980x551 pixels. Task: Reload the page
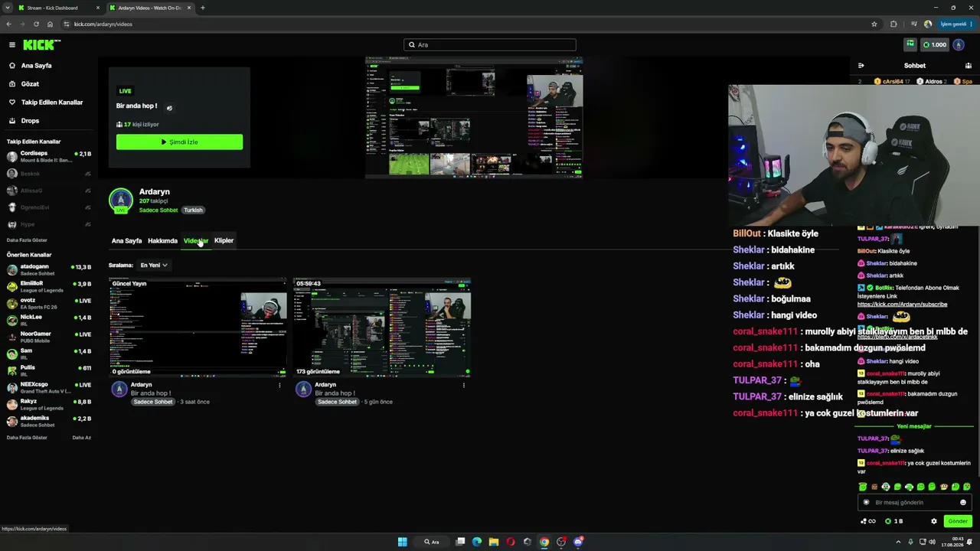click(x=36, y=24)
